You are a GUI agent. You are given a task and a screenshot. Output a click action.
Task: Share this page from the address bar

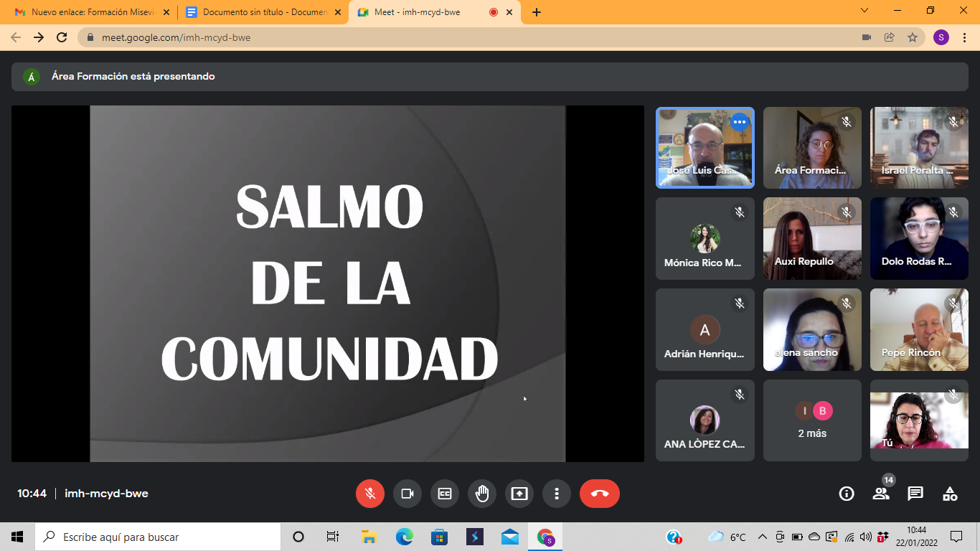[x=890, y=37]
